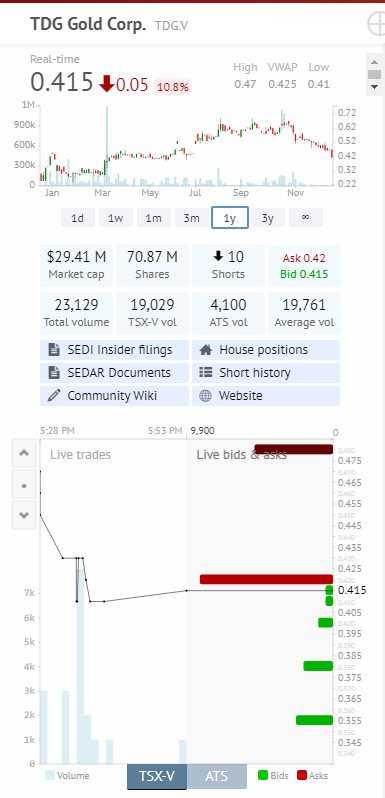Viewport: 385px width, 798px height.
Task: Click the Community Wiki pencil icon
Action: (x=53, y=395)
